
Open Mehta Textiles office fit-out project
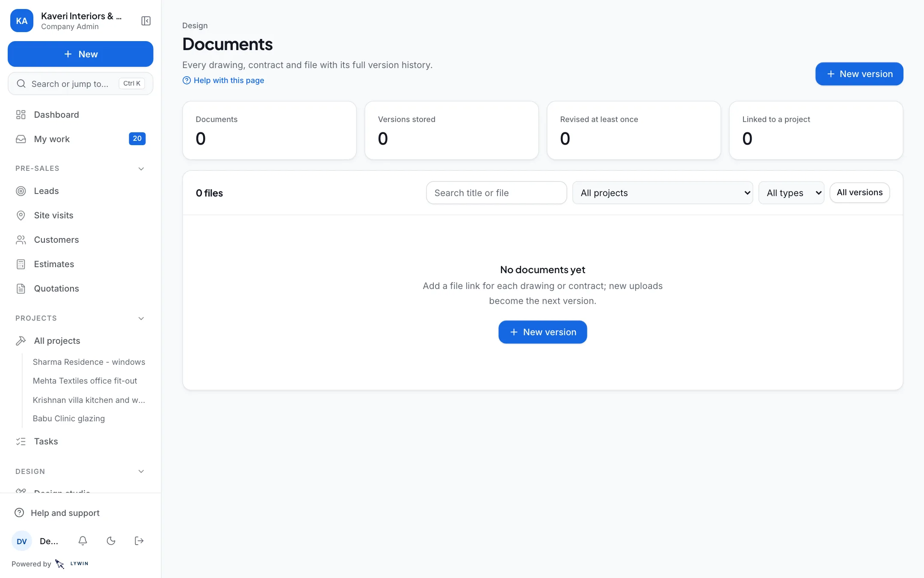(85, 381)
